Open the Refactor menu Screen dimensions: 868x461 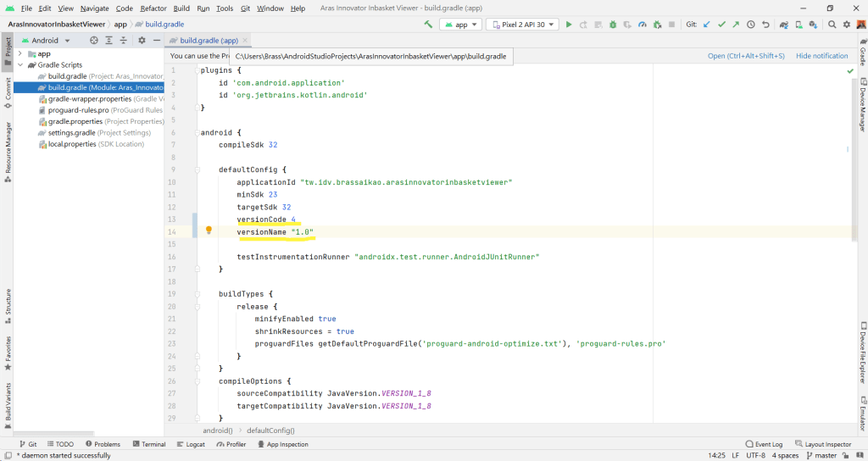pyautogui.click(x=153, y=8)
